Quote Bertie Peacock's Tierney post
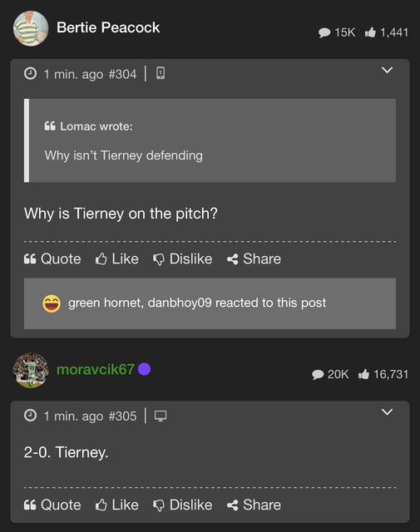 pos(52,259)
